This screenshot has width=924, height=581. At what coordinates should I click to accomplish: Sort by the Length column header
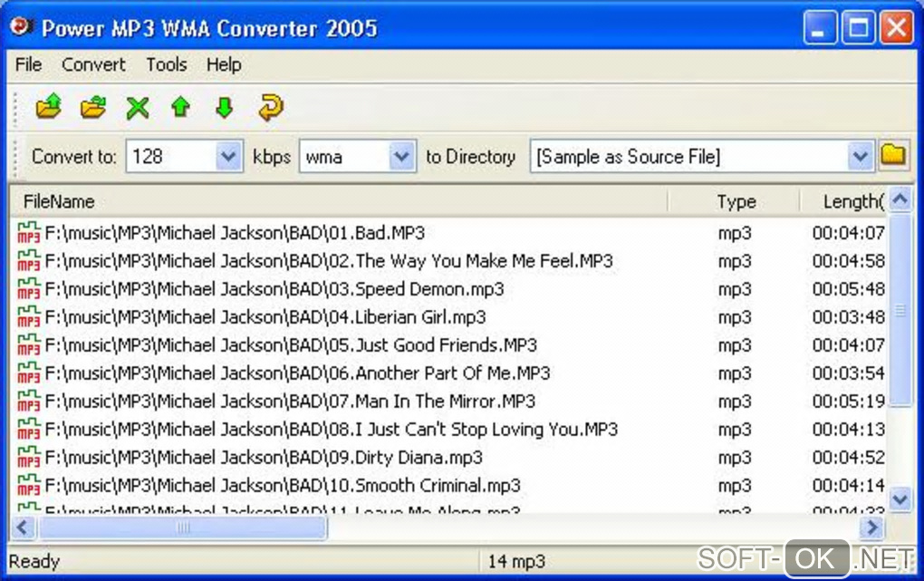point(844,202)
